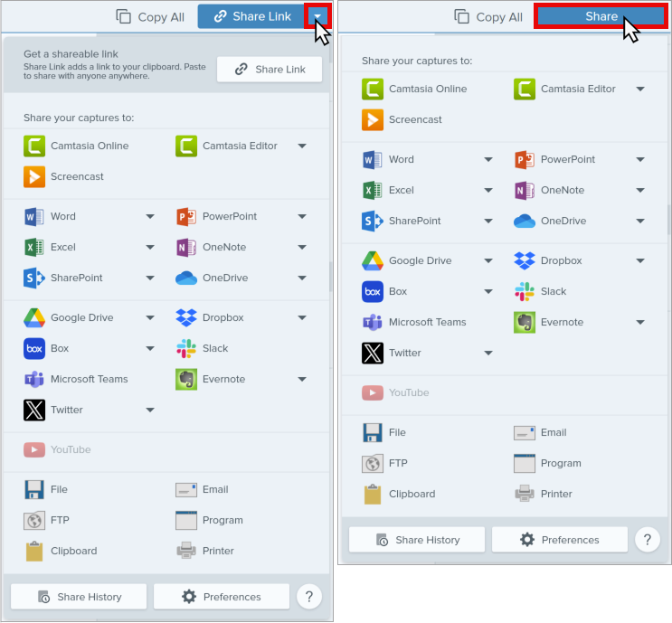Image resolution: width=672 pixels, height=623 pixels.
Task: Click Copy All in left panel toolbar
Action: [x=150, y=17]
